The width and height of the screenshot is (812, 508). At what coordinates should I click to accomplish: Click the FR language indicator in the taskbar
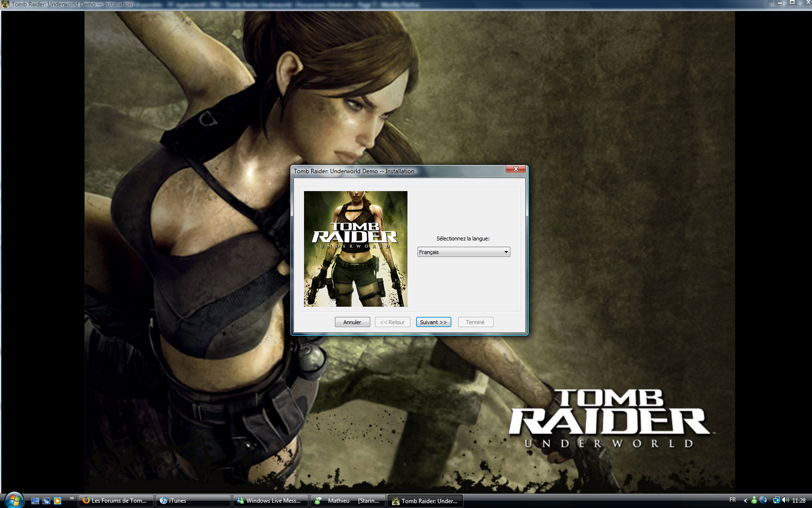733,500
